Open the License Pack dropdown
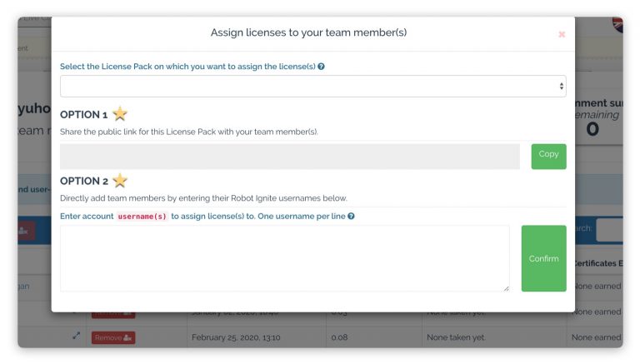This screenshot has width=640, height=364. [313, 86]
